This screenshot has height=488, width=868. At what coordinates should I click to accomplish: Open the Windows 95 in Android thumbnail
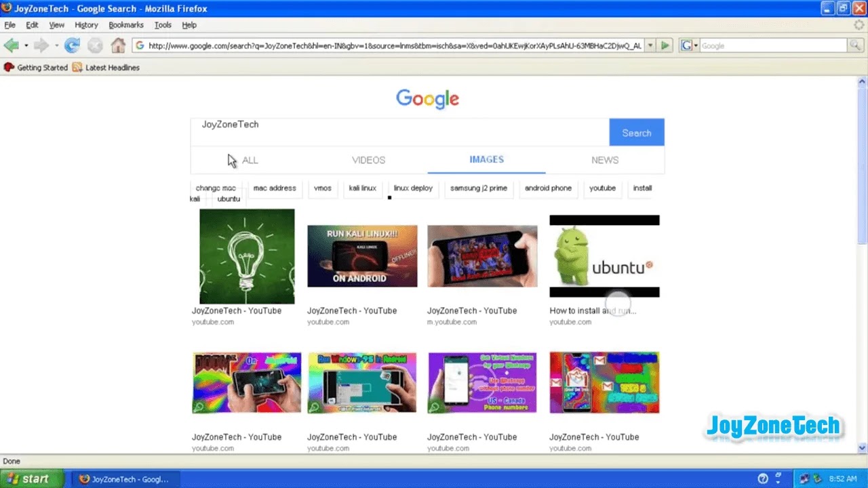pyautogui.click(x=362, y=382)
